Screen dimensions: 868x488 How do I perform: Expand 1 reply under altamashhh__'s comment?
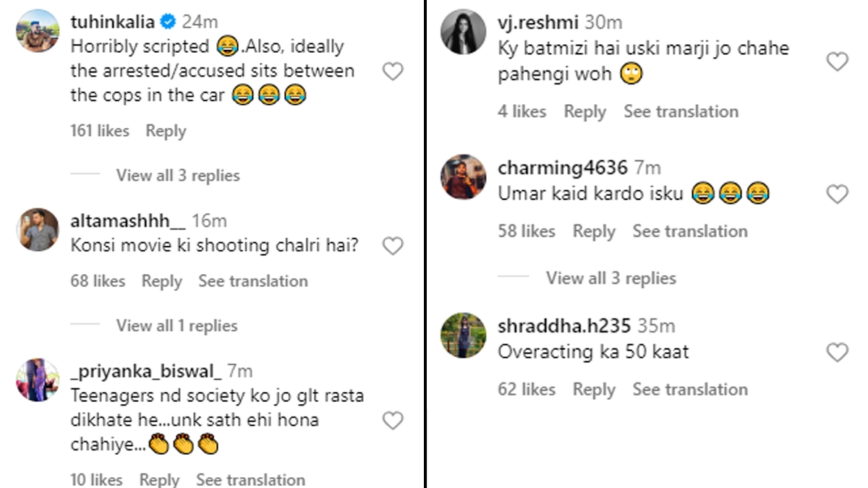[x=176, y=326]
